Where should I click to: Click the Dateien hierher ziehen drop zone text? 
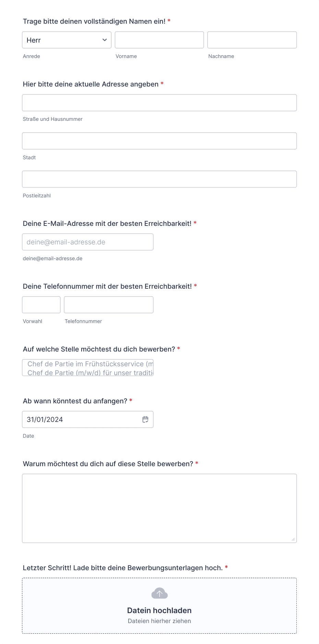pyautogui.click(x=159, y=621)
